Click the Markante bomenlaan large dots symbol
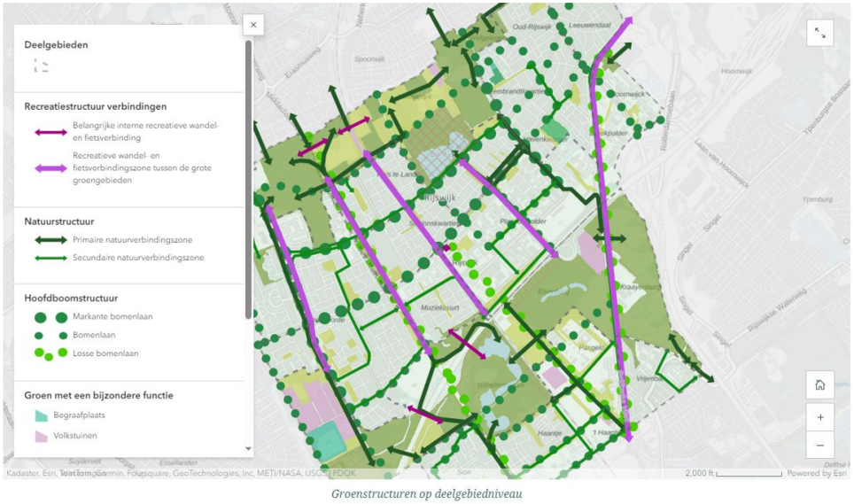This screenshot has height=504, width=854. pos(50,317)
